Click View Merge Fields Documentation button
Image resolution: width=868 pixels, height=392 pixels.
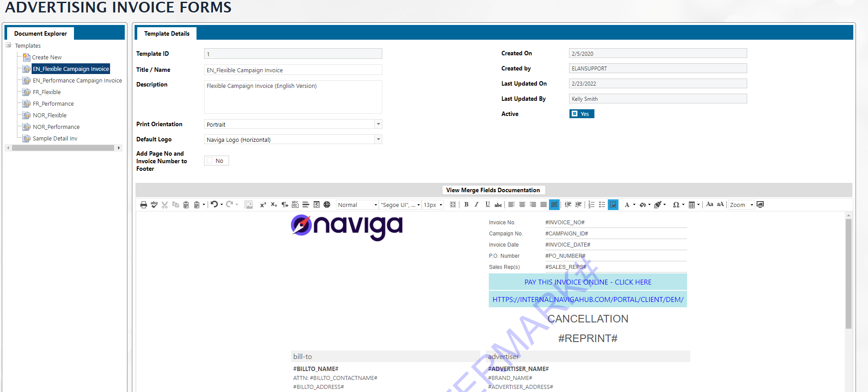[x=493, y=190]
